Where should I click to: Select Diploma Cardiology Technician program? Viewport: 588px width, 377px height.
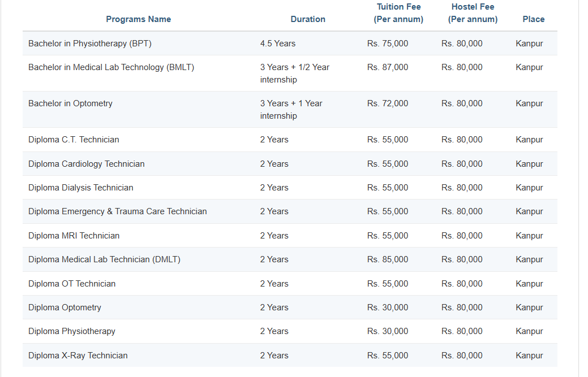click(x=87, y=164)
